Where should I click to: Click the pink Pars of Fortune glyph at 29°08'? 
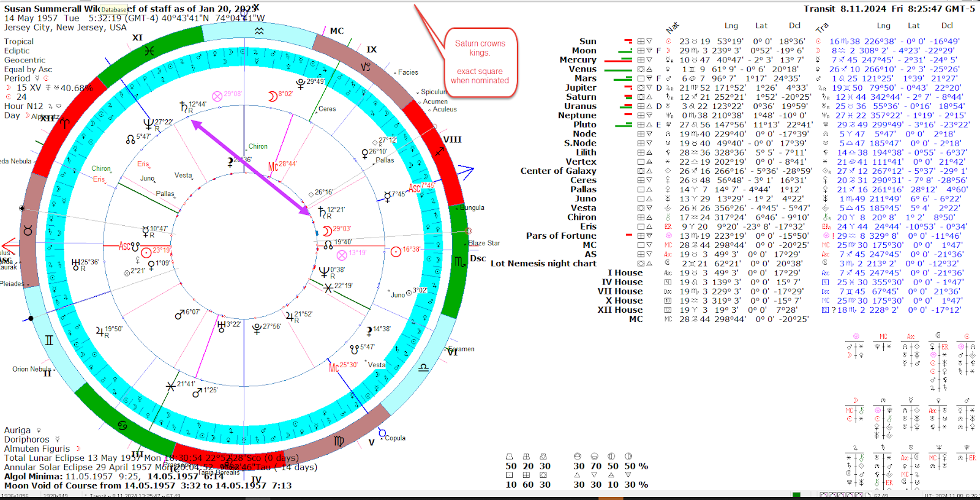[217, 96]
